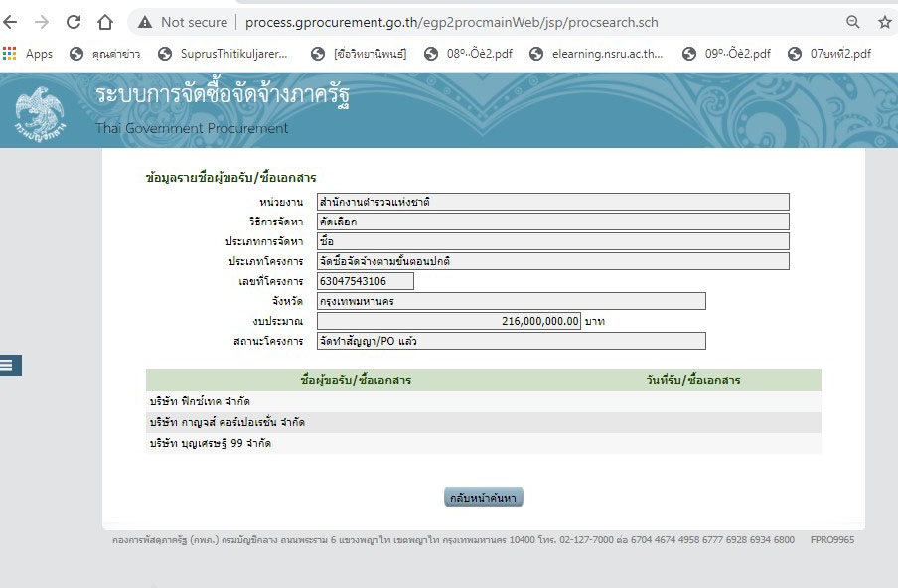This screenshot has width=898, height=588.
Task: Open the blue hamburger side menu
Action: 9,366
